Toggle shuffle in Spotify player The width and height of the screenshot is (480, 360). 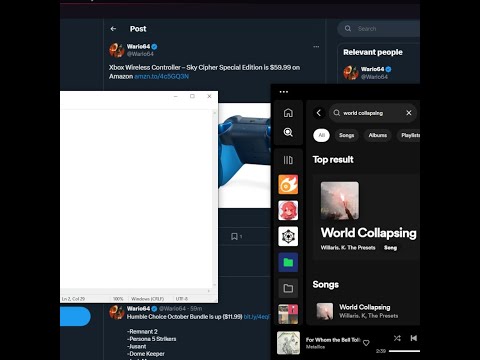click(397, 338)
